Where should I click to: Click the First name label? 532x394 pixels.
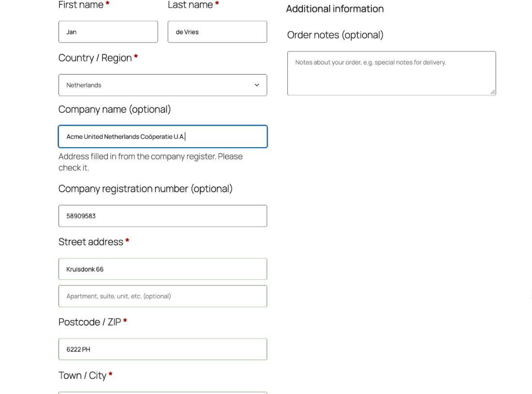pos(81,5)
